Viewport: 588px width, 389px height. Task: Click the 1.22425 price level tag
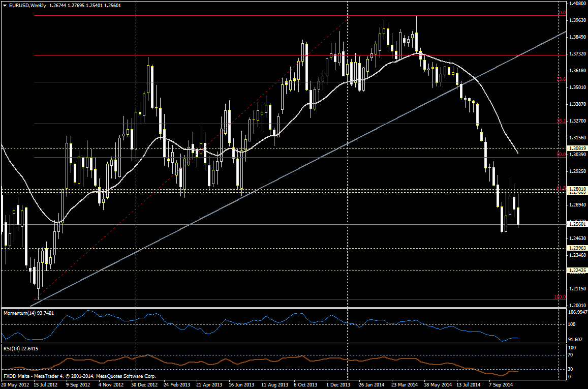[577, 271]
